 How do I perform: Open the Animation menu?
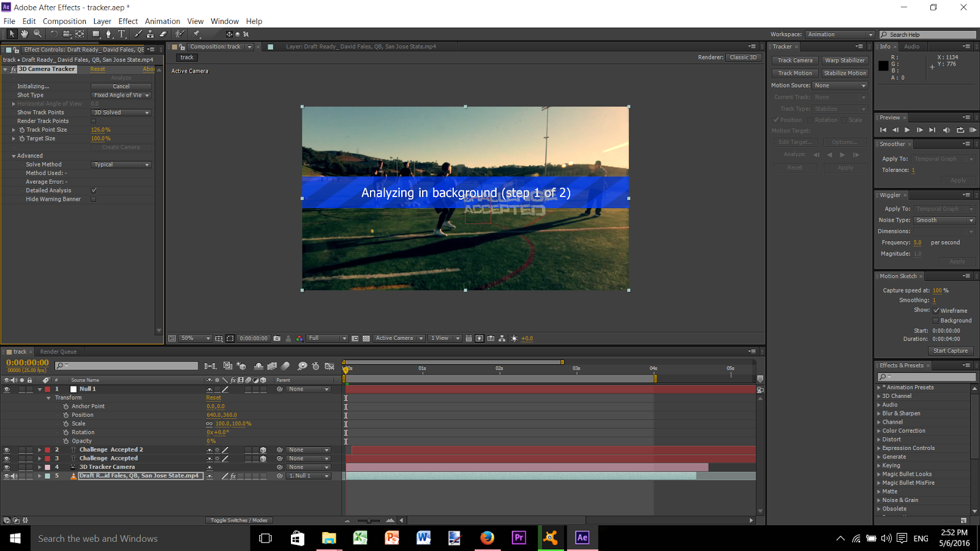coord(162,21)
